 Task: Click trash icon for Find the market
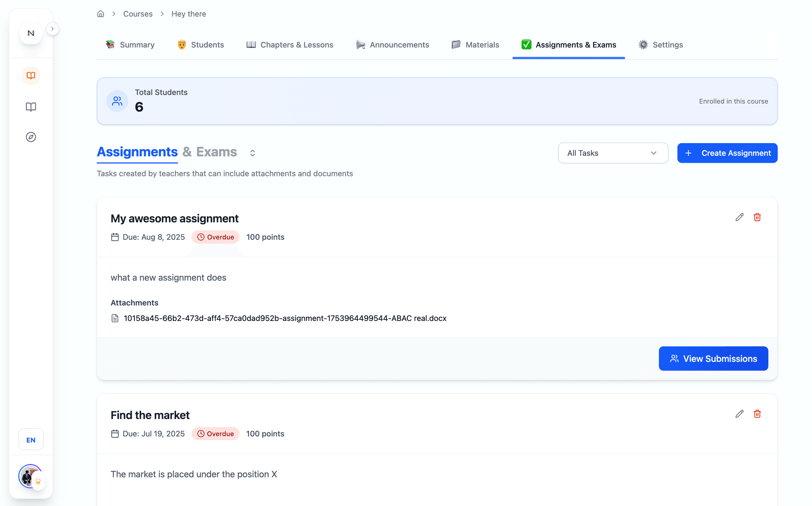(757, 414)
